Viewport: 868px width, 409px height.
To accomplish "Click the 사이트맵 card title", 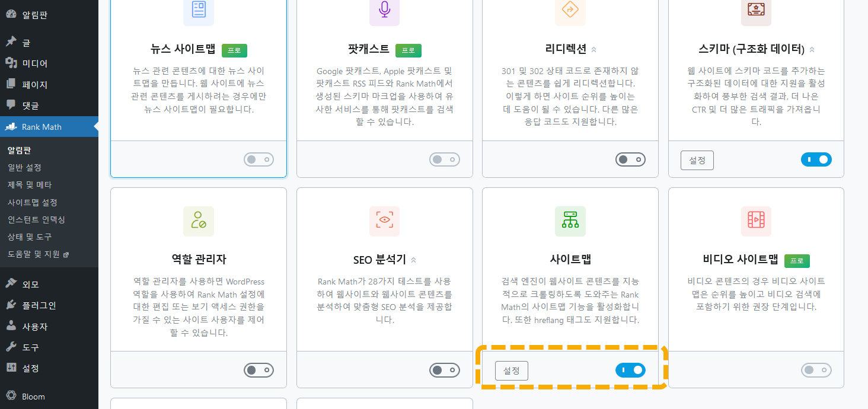I will point(570,260).
